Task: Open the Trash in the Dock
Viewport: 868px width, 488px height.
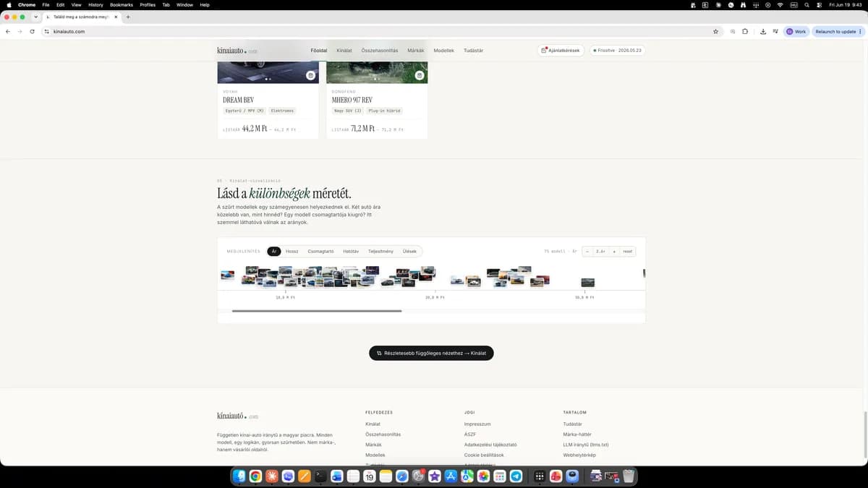Action: [x=629, y=476]
